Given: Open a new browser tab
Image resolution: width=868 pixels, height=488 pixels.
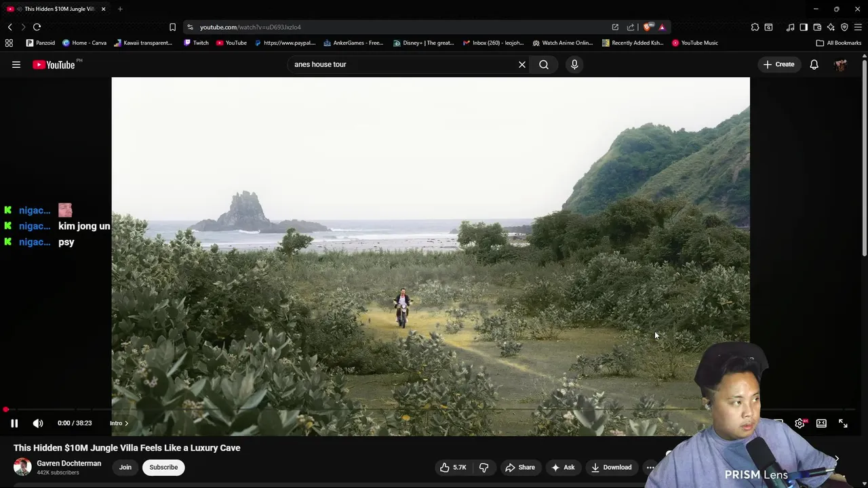Looking at the screenshot, I should coord(120,9).
